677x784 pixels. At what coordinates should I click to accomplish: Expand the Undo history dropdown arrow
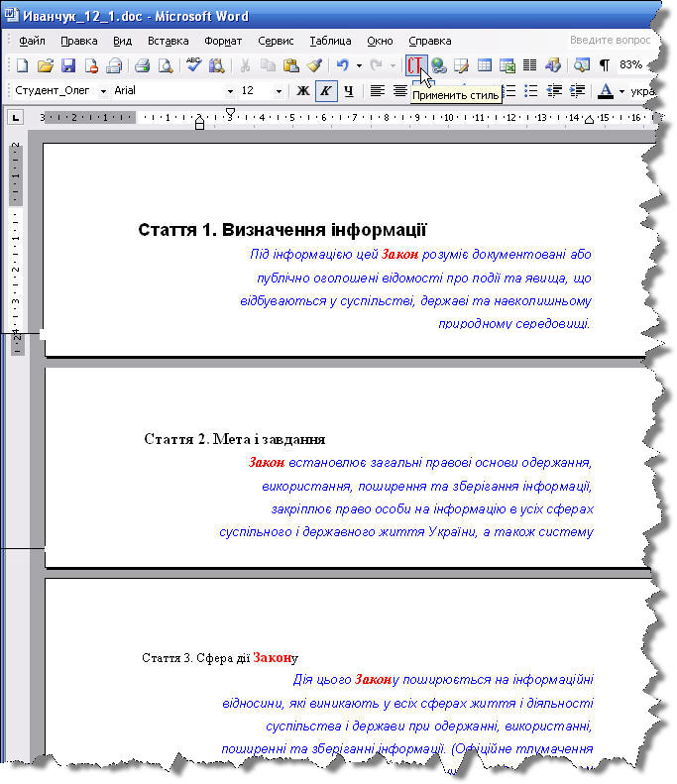359,65
